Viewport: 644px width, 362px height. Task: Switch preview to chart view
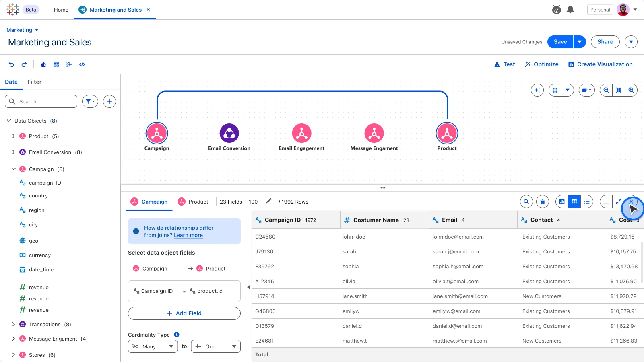(x=562, y=202)
